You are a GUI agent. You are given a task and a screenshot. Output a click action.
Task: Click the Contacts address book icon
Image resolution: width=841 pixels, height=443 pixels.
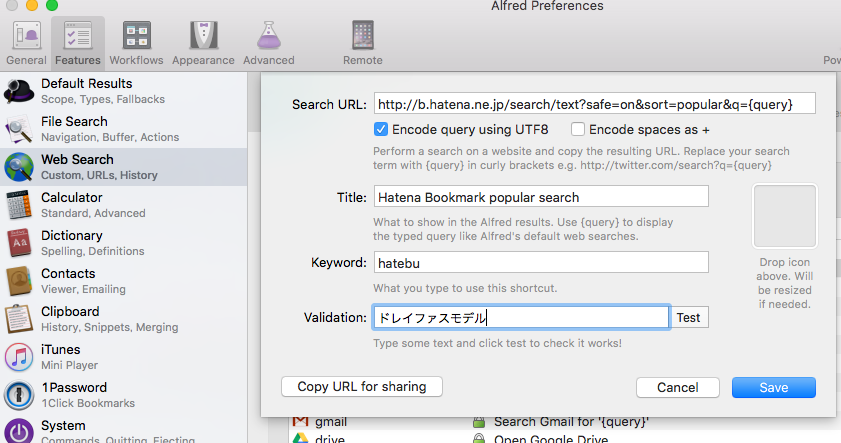(x=19, y=281)
